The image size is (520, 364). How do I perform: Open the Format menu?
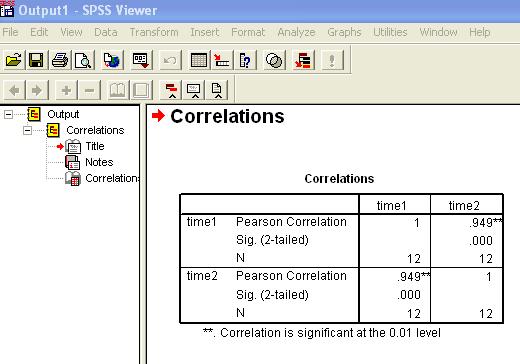point(248,32)
